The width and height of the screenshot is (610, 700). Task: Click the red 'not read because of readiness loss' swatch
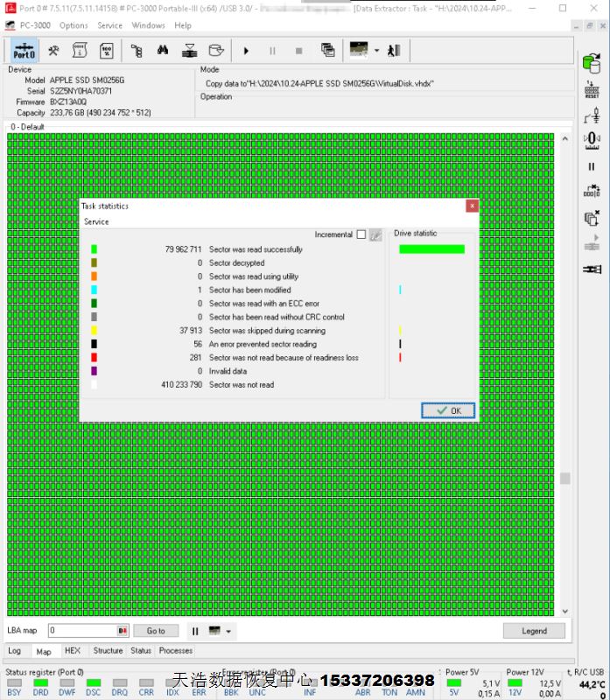coord(94,358)
